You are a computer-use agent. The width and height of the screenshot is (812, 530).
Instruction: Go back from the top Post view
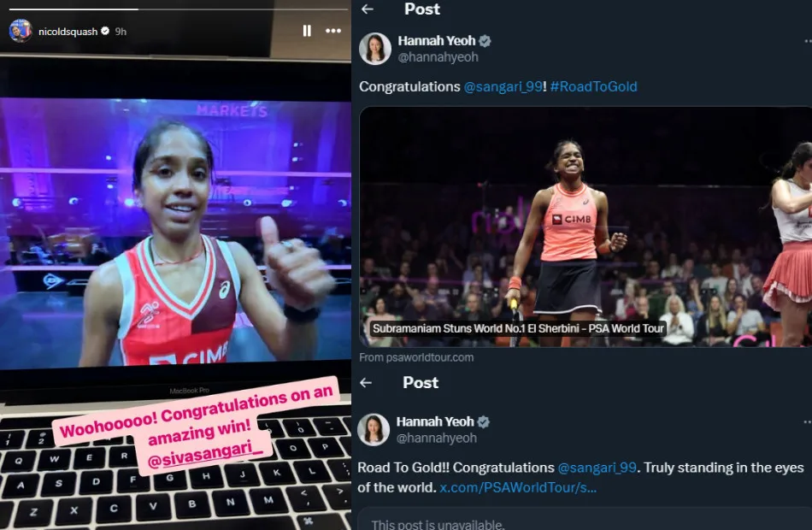click(x=368, y=9)
